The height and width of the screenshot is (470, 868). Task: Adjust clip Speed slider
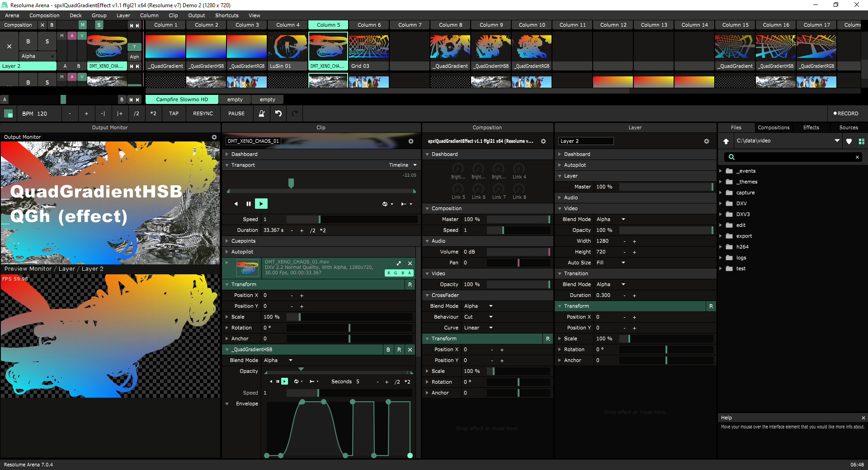[352, 219]
